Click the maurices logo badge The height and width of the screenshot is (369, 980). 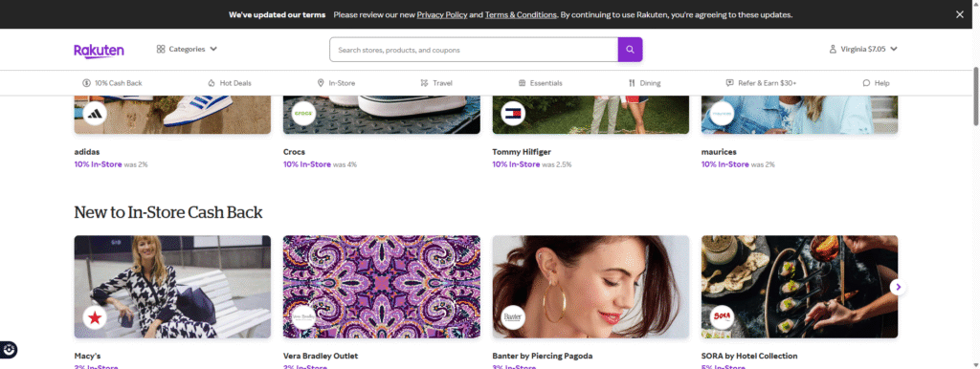722,114
